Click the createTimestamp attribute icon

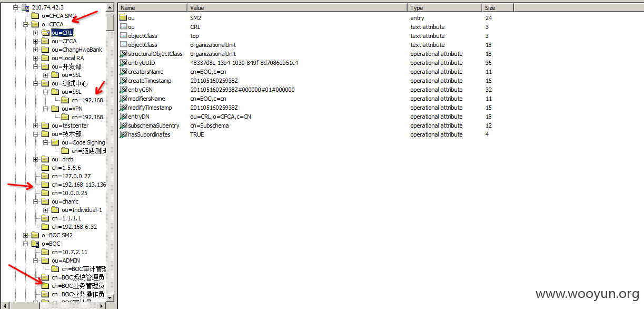tap(123, 81)
